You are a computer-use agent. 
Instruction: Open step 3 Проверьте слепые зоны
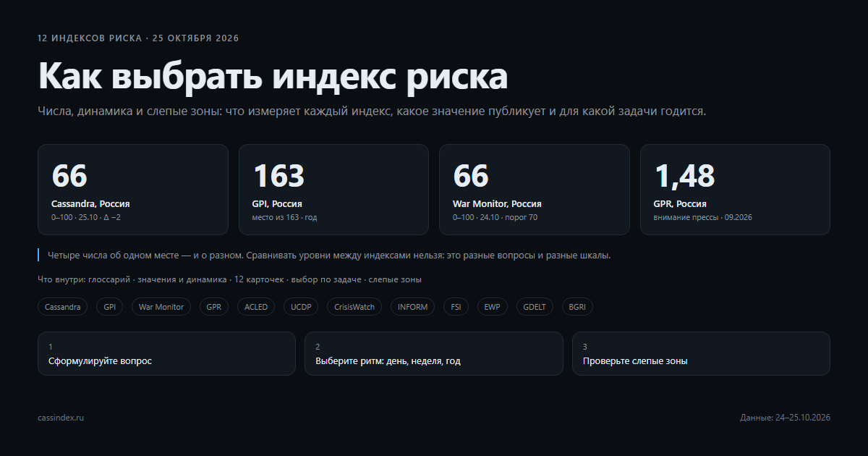[701, 353]
